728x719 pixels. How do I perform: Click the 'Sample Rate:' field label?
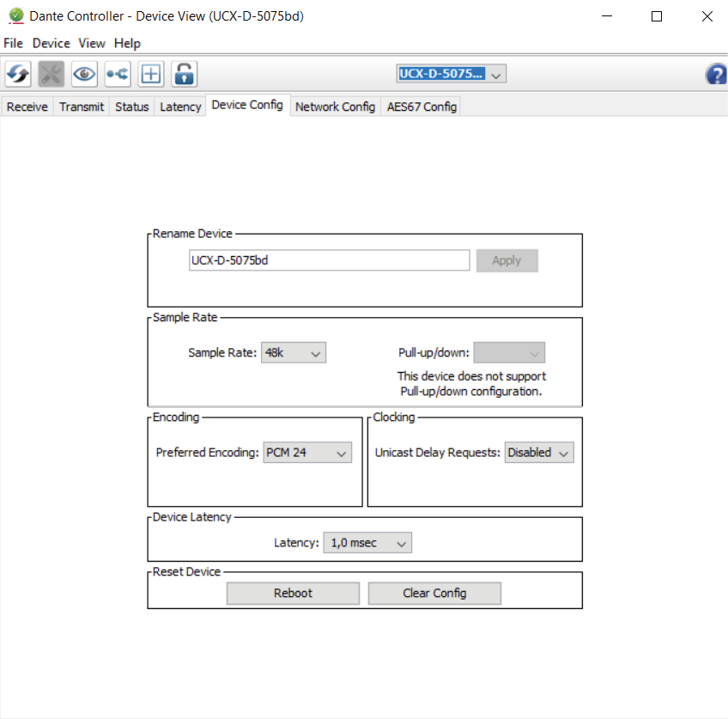222,353
